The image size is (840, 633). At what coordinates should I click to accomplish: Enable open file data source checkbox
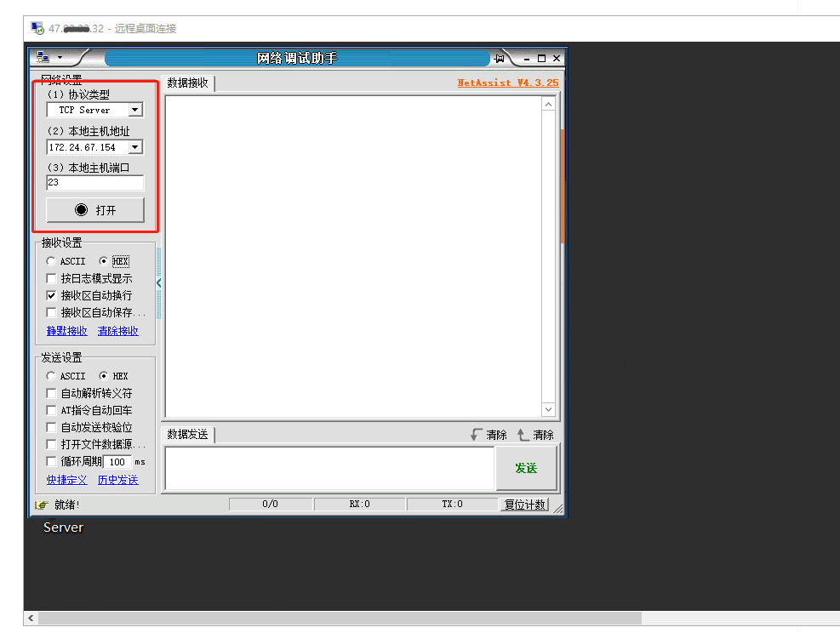coord(51,444)
